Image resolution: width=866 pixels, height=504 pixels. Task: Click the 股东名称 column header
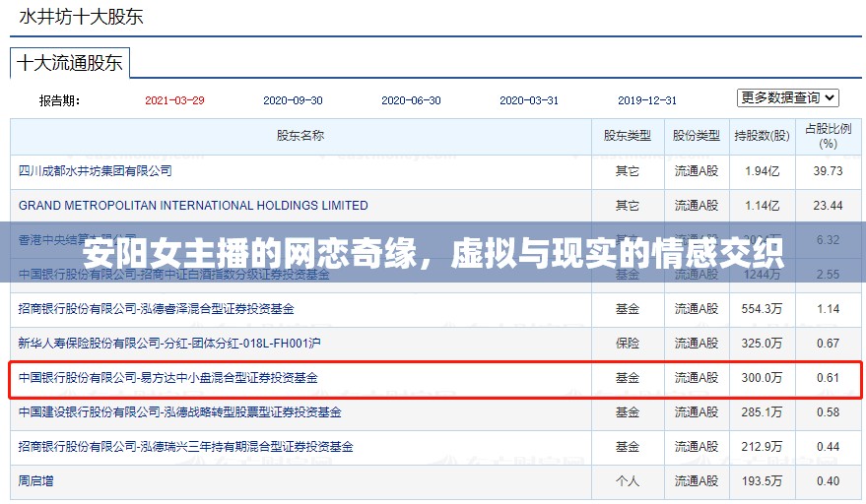tap(300, 136)
